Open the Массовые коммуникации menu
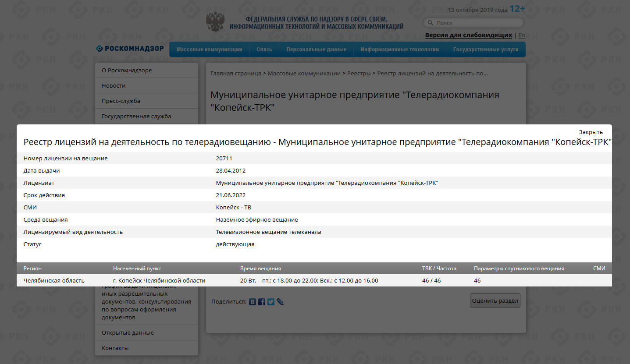 coord(209,49)
